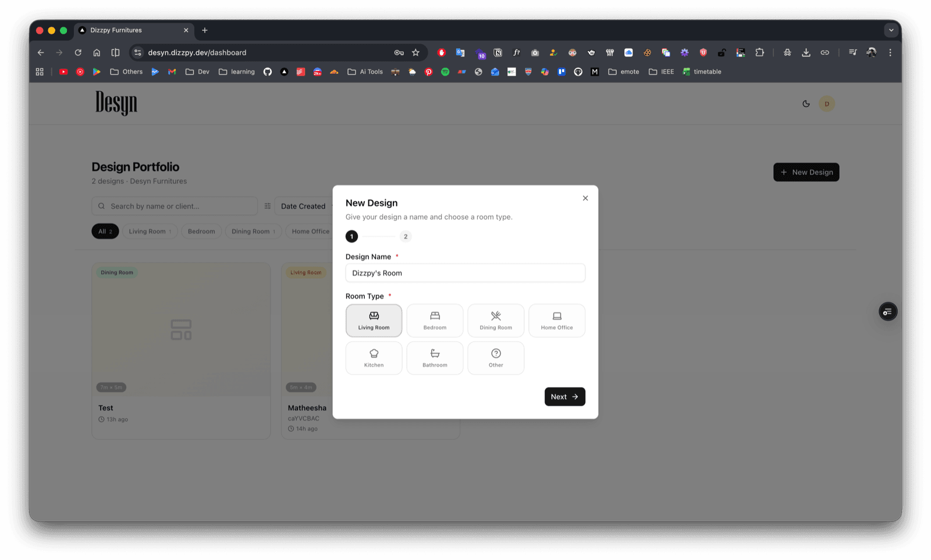Toggle dark mode with the moon icon
Viewport: 931px width, 560px height.
(806, 104)
